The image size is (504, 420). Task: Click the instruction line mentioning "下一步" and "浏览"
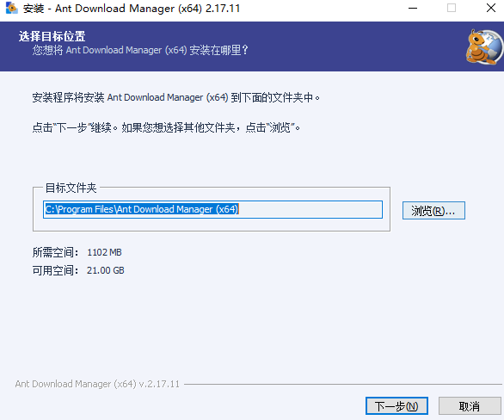coord(166,127)
